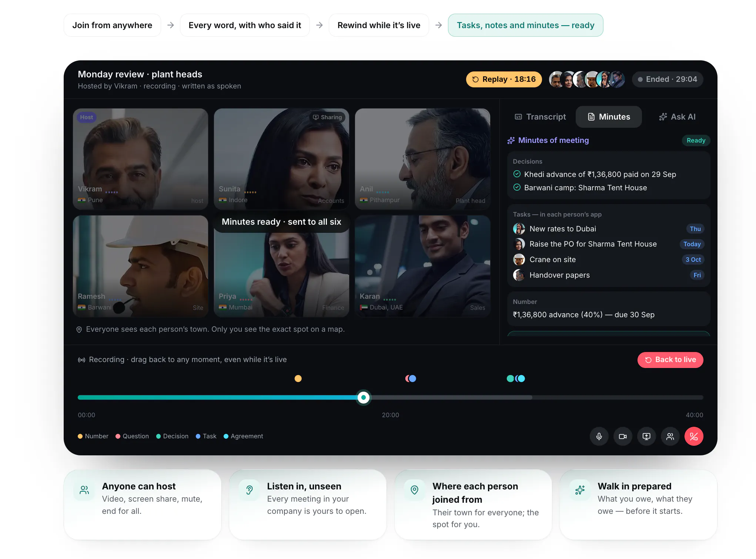Open Karan's Dubai, UAE video tile
Image resolution: width=756 pixels, height=559 pixels.
[422, 266]
